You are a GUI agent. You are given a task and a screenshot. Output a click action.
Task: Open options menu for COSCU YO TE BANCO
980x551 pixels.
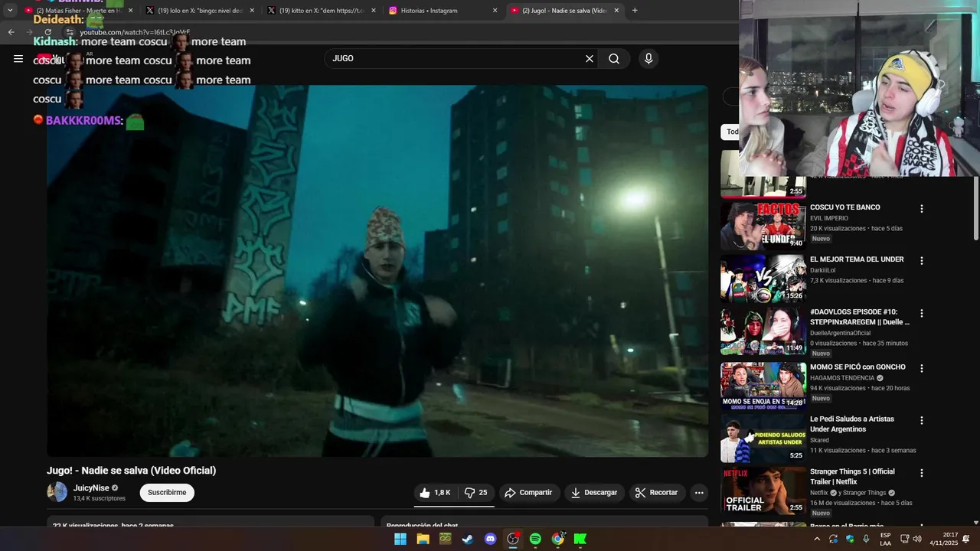(x=922, y=209)
